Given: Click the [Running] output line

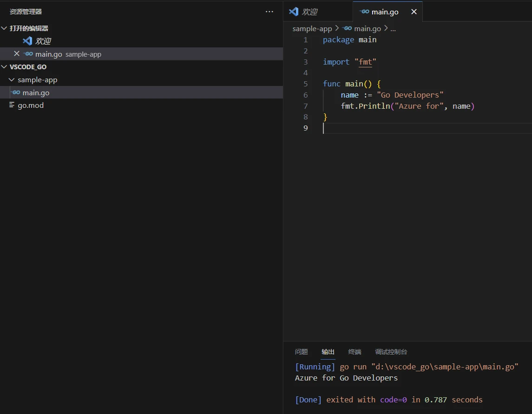Looking at the screenshot, I should coord(407,367).
